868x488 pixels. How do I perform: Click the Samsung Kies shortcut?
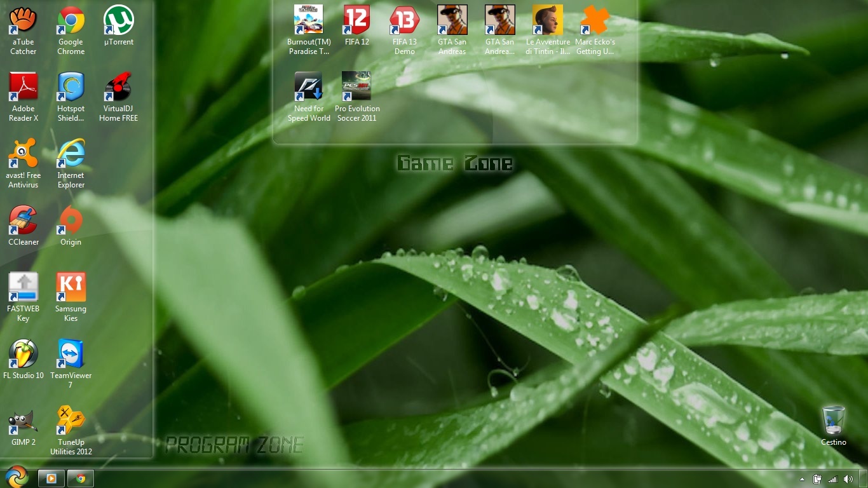(x=71, y=297)
